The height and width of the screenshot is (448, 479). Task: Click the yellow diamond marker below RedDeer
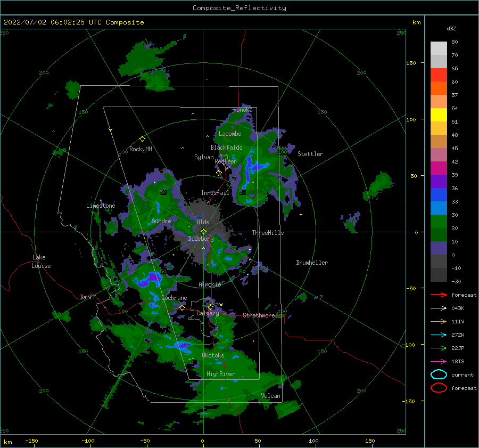click(219, 173)
